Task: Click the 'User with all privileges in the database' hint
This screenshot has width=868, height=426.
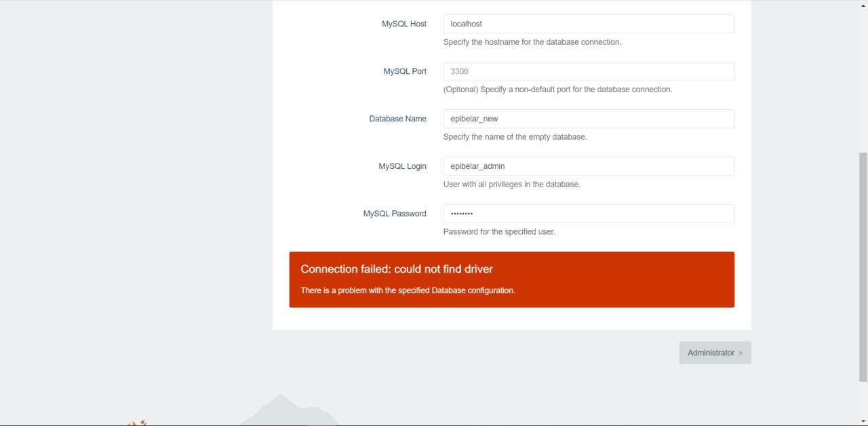Action: [512, 185]
